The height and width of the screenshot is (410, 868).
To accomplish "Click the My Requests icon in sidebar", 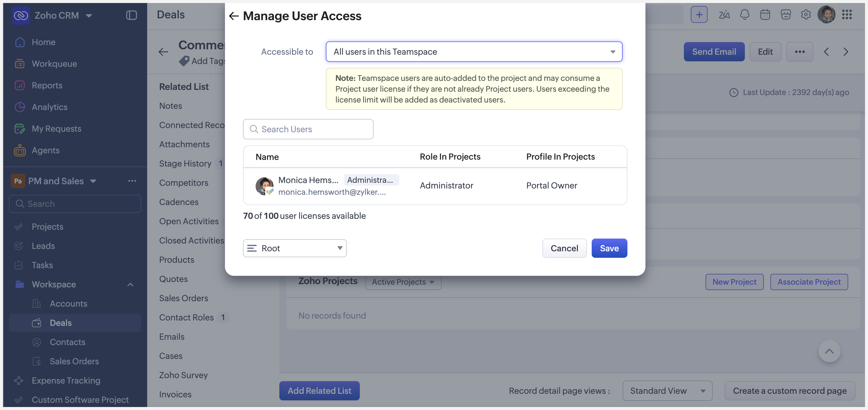I will [20, 128].
